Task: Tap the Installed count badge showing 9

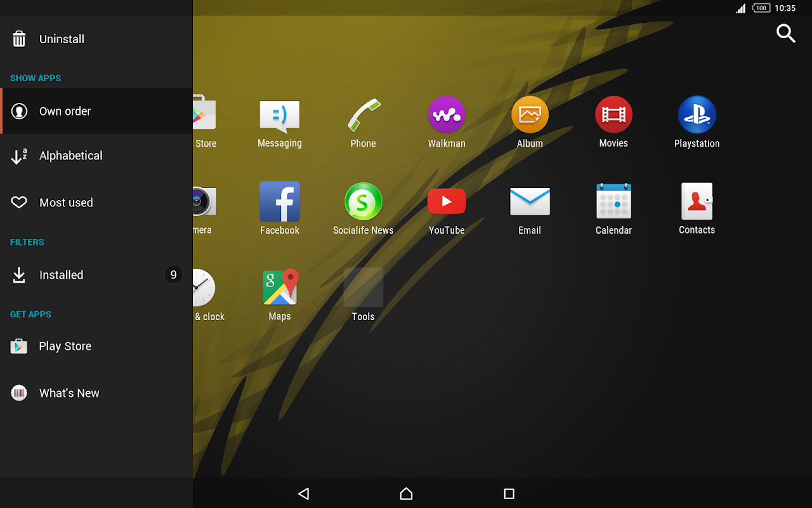Action: 173,275
